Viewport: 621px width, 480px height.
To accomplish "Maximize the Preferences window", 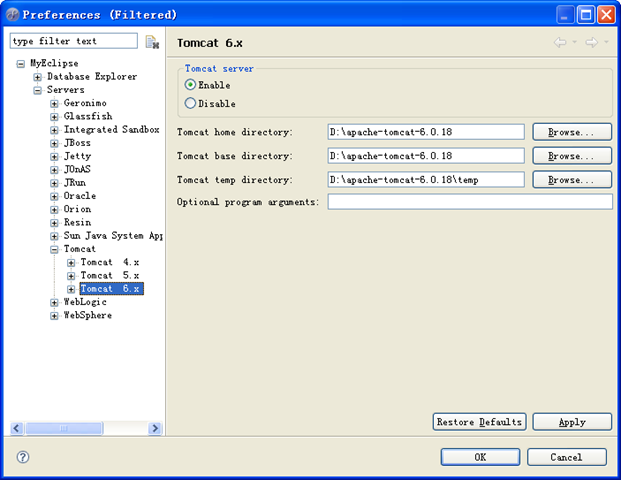I will [585, 15].
